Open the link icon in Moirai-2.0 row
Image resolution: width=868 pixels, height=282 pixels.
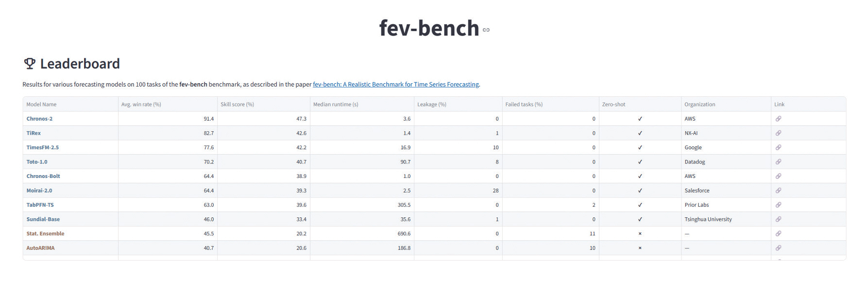[x=778, y=191]
